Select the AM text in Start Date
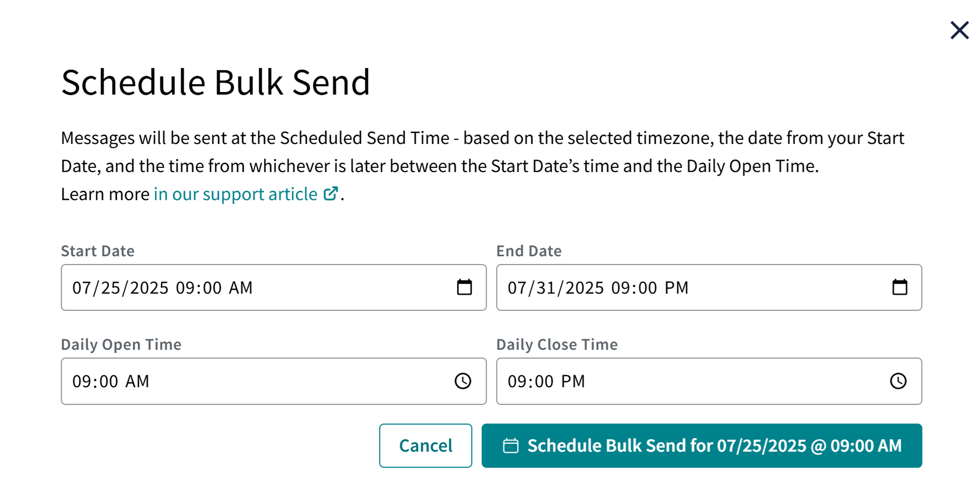Viewport: 980px width, 487px height. 238,287
